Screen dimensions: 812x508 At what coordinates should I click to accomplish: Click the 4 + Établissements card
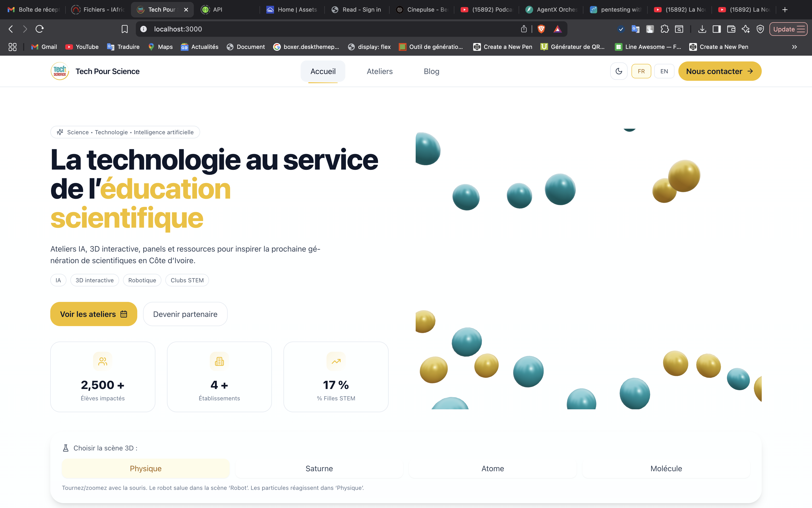point(219,377)
